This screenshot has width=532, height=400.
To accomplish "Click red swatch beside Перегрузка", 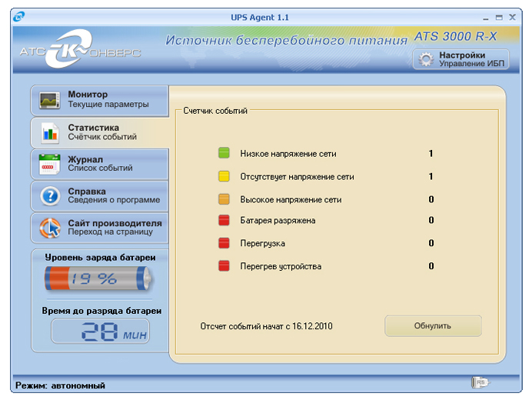I will (x=224, y=243).
